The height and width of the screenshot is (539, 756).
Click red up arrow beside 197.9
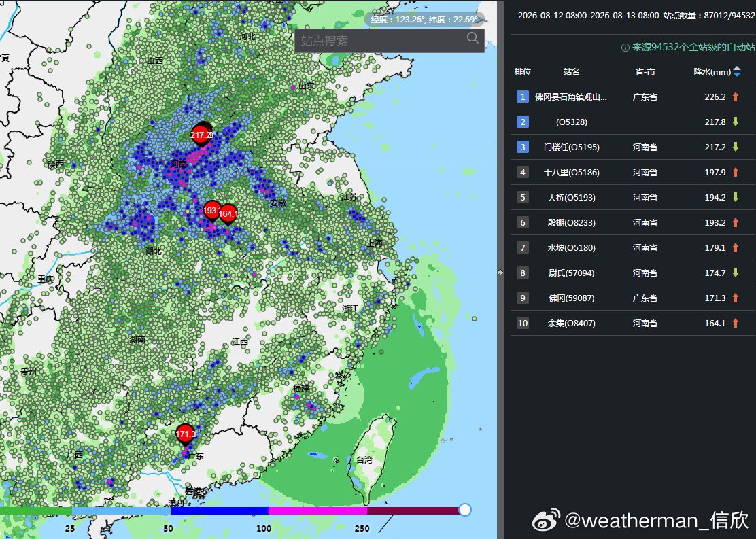[736, 172]
